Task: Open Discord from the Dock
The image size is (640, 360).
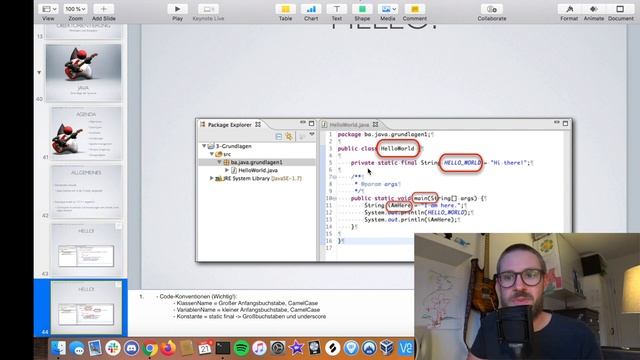Action: [131, 348]
